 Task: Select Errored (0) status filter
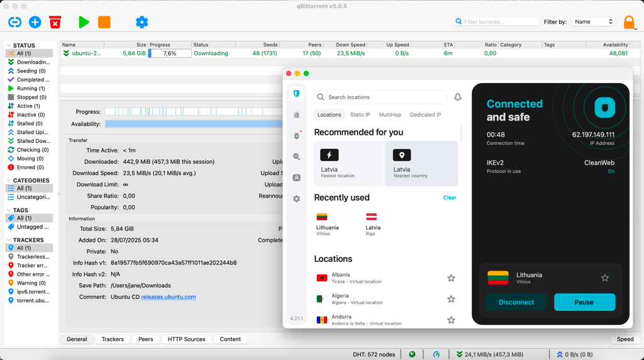tap(29, 167)
